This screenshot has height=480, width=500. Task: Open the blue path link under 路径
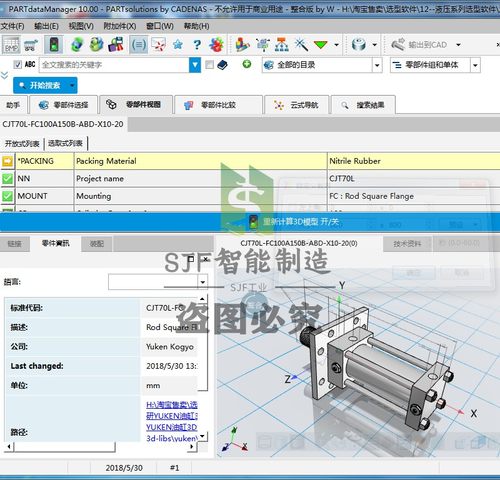tap(172, 421)
